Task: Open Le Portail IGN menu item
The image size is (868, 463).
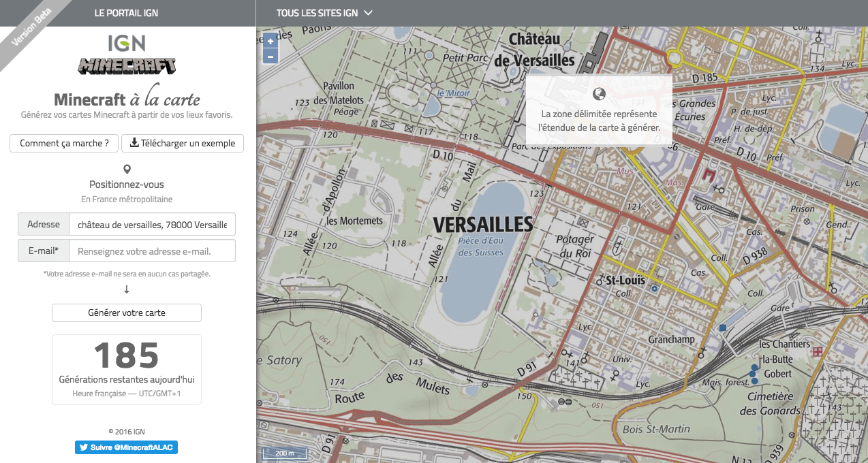Action: click(127, 13)
